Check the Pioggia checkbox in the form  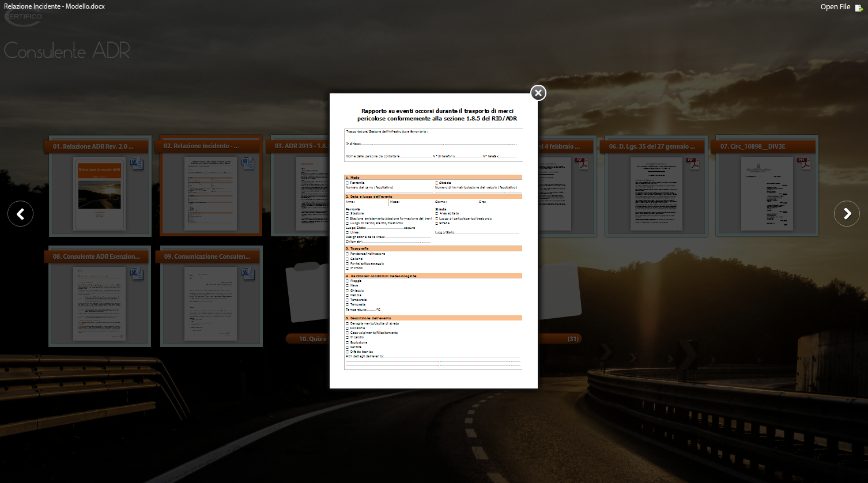pos(347,281)
